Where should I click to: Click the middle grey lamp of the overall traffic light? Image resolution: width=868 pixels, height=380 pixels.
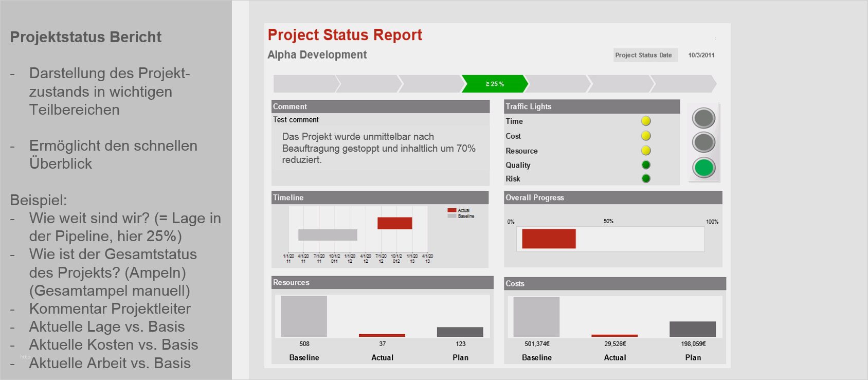[703, 142]
